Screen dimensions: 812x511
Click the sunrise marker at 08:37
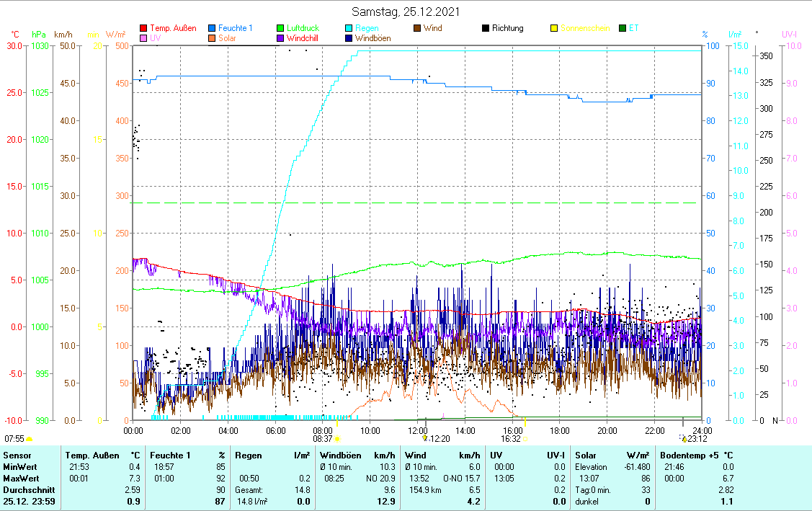[337, 438]
